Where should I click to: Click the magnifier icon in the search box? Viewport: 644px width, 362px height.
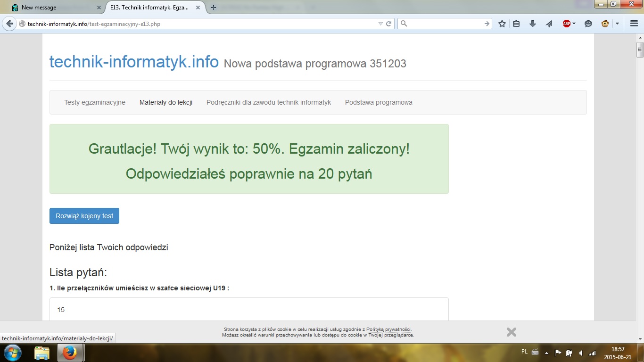pyautogui.click(x=404, y=24)
